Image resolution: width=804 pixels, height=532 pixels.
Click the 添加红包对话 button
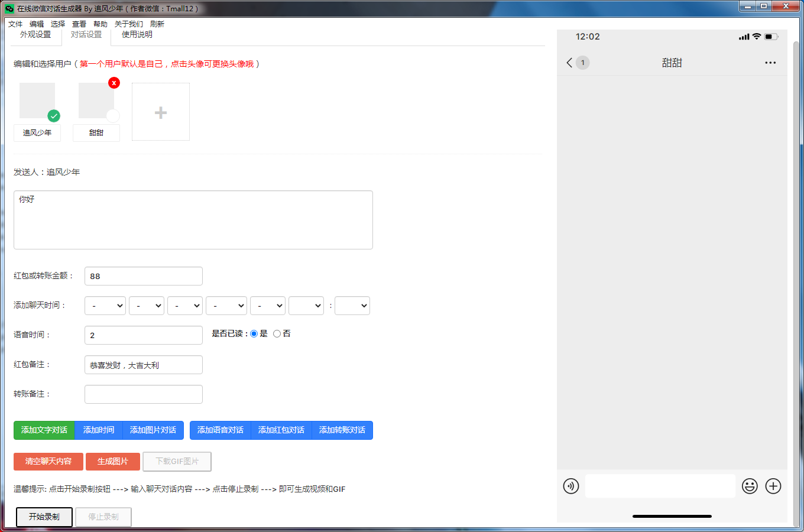coord(281,430)
